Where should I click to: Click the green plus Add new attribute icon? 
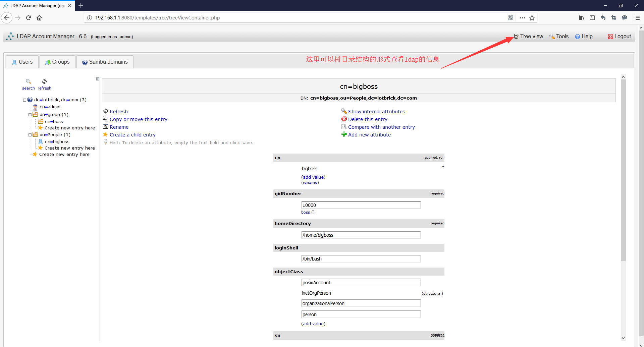[344, 134]
